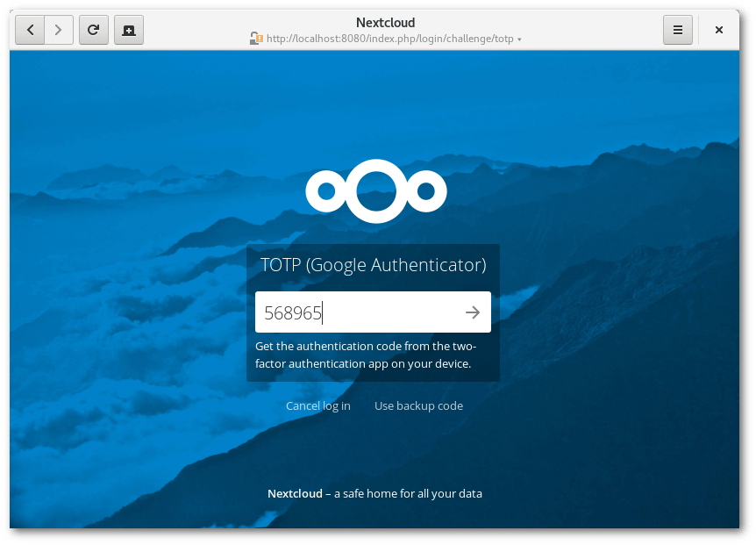756x545 pixels.
Task: Focus the authentication code field showing 568965
Action: click(355, 312)
